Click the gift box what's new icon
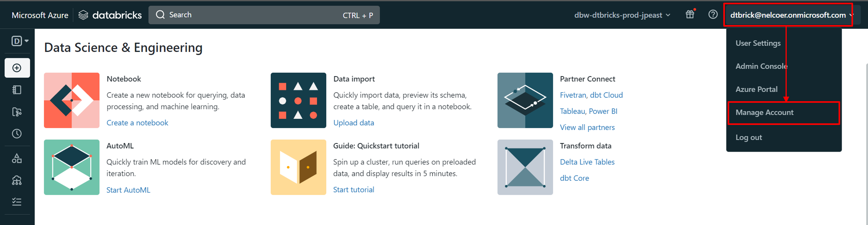The image size is (868, 225). (x=690, y=14)
